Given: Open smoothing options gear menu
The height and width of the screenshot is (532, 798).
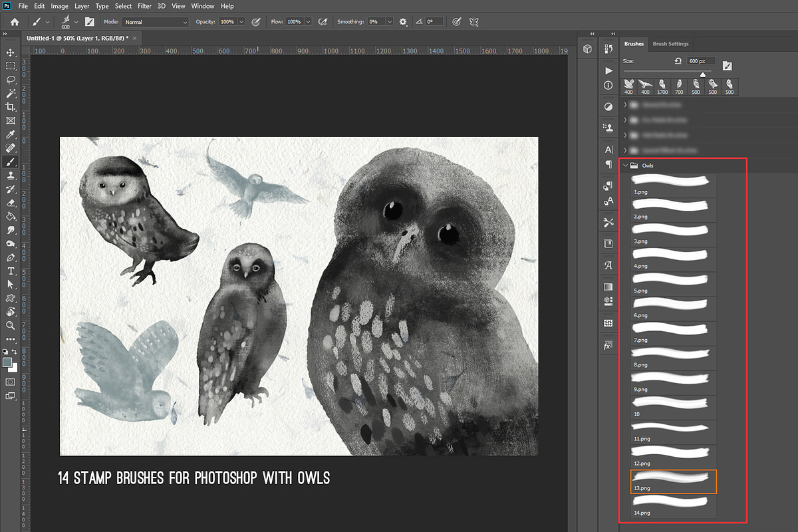Looking at the screenshot, I should [403, 22].
